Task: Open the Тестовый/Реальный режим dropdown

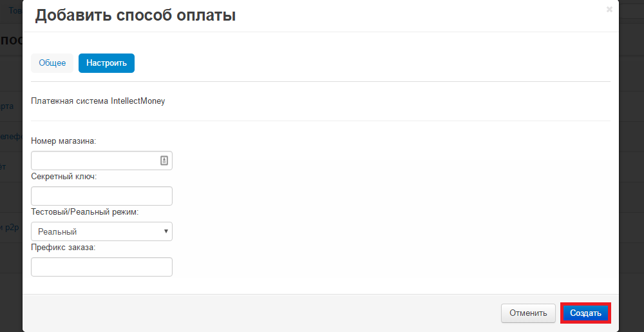Action: click(102, 231)
